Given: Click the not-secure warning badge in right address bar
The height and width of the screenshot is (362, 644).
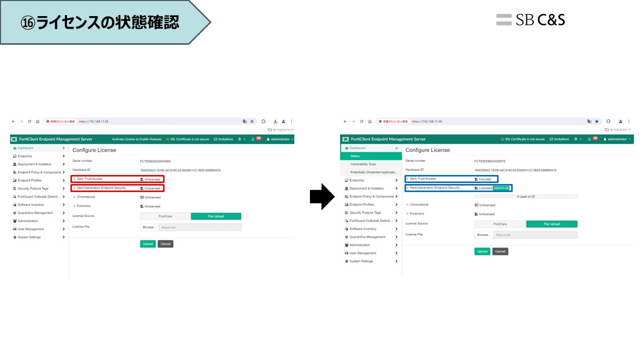Looking at the screenshot, I should tap(392, 121).
